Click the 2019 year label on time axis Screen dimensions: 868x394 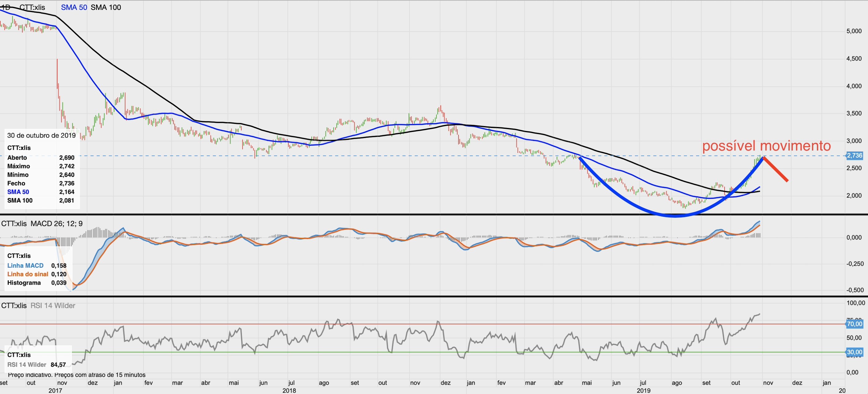(x=643, y=390)
